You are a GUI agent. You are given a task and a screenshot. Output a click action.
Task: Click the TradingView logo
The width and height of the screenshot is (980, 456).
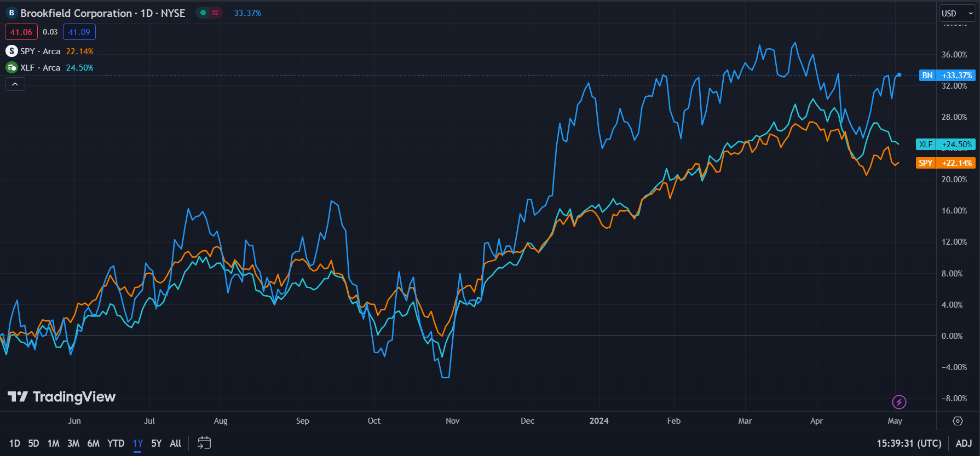(x=61, y=396)
